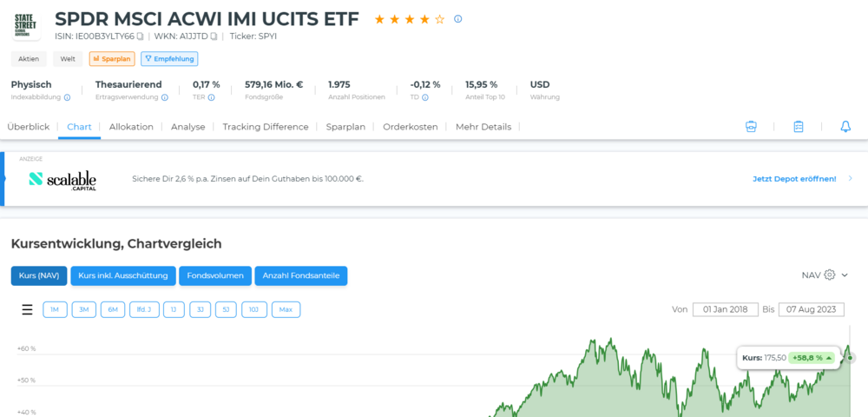Viewport: 868px width, 417px height.
Task: Click the portfolio briefcase icon
Action: (x=751, y=127)
